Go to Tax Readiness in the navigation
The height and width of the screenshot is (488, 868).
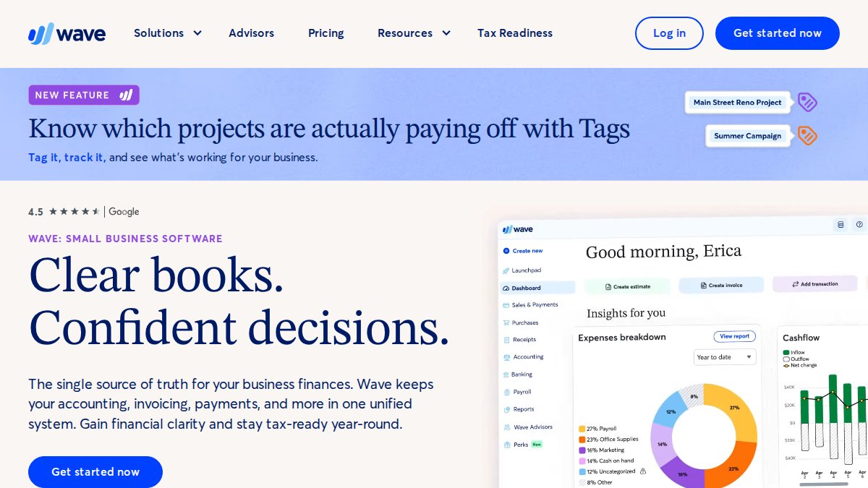[515, 33]
